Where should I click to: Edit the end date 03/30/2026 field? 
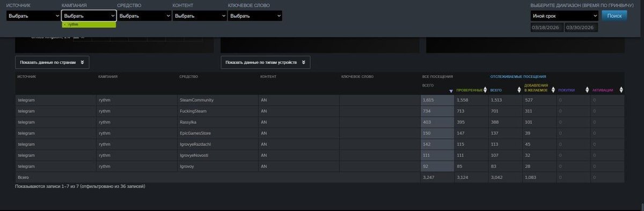(581, 27)
